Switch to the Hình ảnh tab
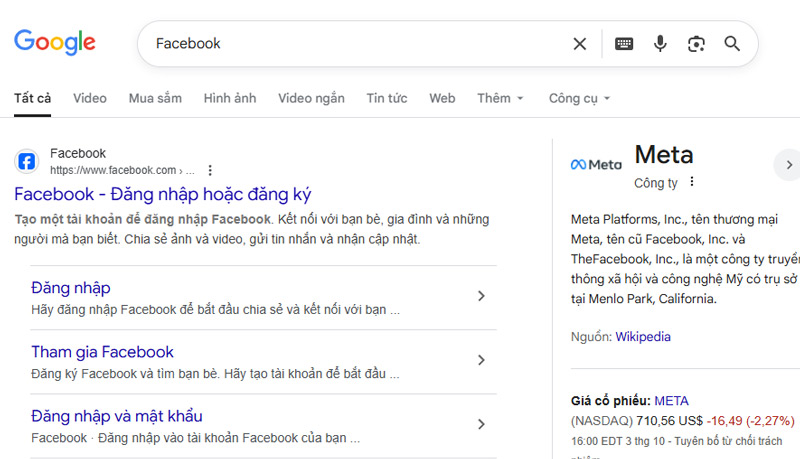This screenshot has width=800, height=459. (230, 98)
